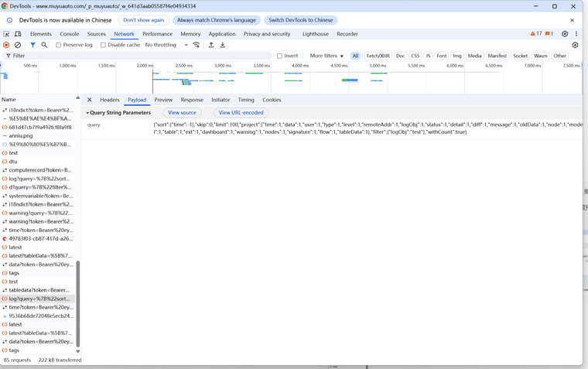Toggle the All request type filter
This screenshot has height=369, width=588.
tap(355, 56)
